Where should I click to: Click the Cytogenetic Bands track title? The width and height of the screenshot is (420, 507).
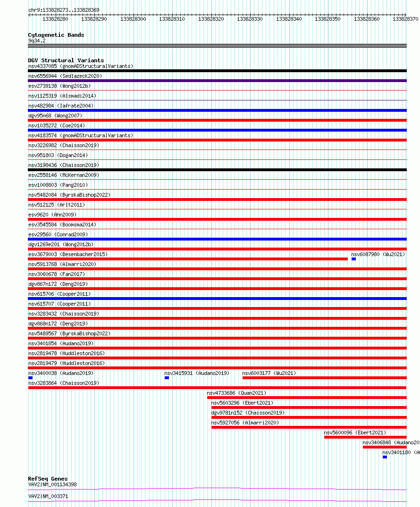56,35
